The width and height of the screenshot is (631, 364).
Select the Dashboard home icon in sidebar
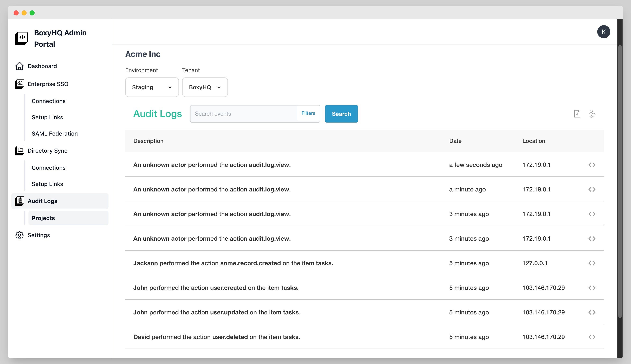point(20,66)
